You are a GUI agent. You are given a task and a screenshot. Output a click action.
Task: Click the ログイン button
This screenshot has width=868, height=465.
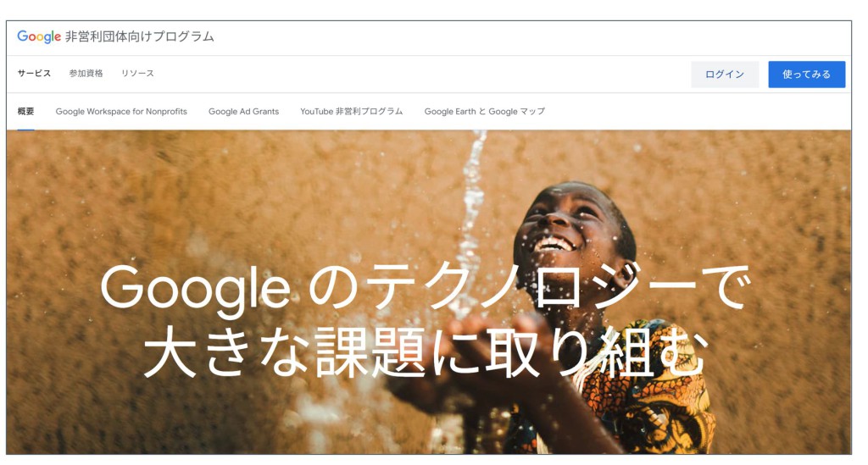[725, 74]
